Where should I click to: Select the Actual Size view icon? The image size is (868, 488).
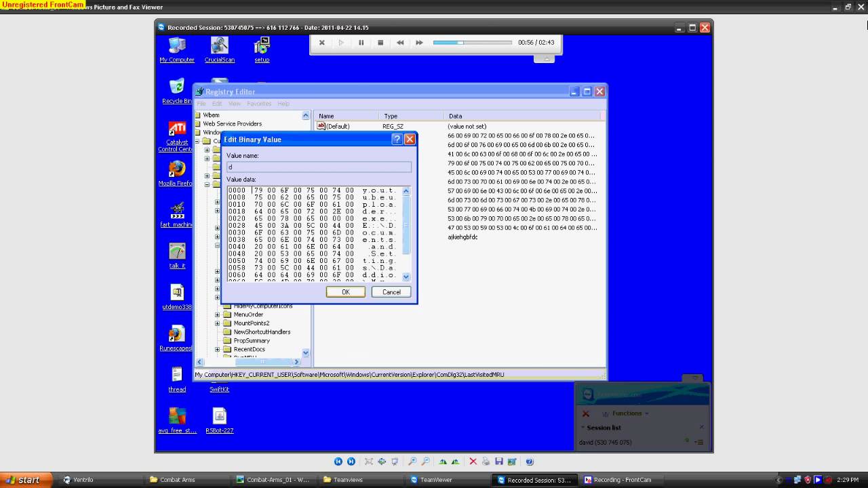[x=382, y=462]
